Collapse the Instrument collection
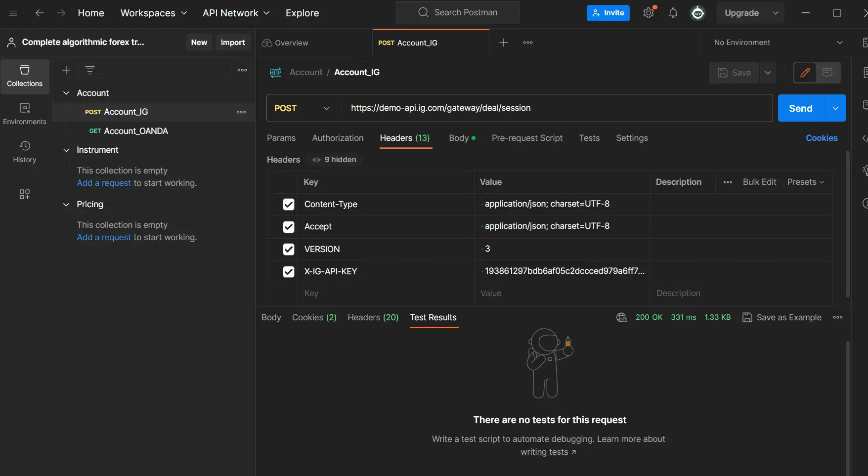Viewport: 868px width, 476px height. (x=66, y=150)
